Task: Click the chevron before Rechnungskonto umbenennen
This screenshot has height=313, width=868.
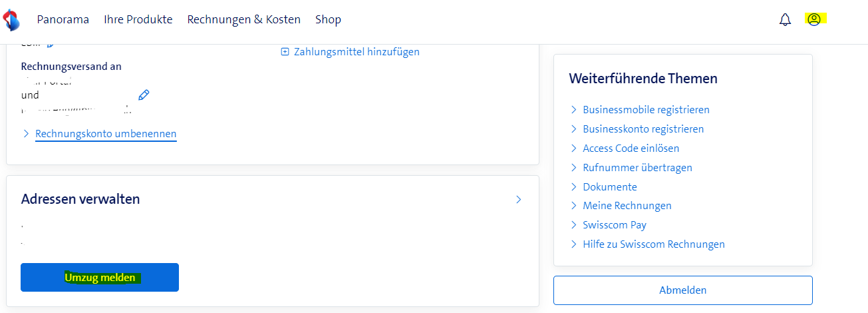Action: 27,134
